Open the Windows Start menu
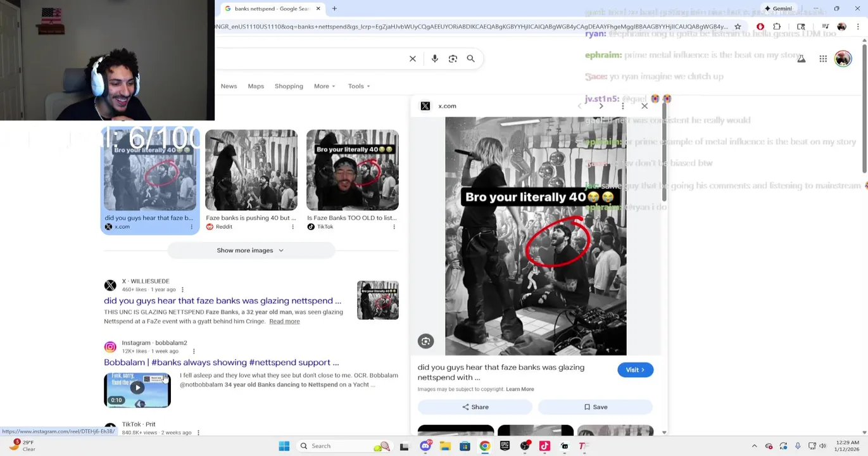This screenshot has width=868, height=456. point(284,446)
